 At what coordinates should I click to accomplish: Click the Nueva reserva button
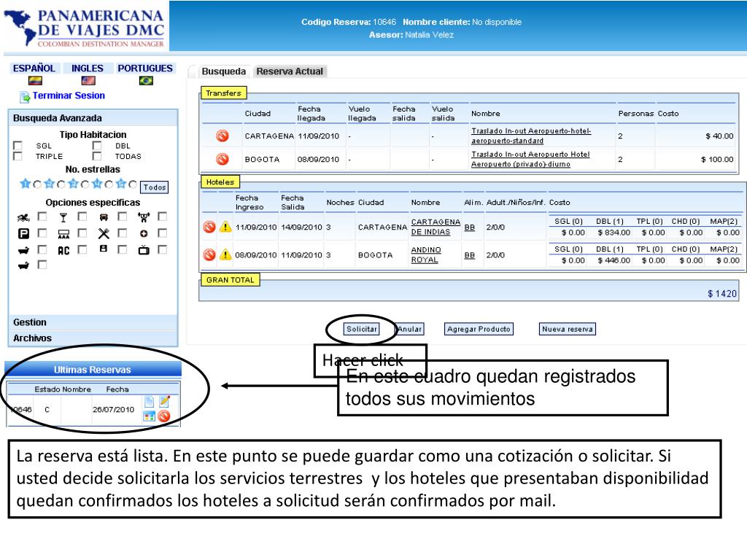point(568,329)
